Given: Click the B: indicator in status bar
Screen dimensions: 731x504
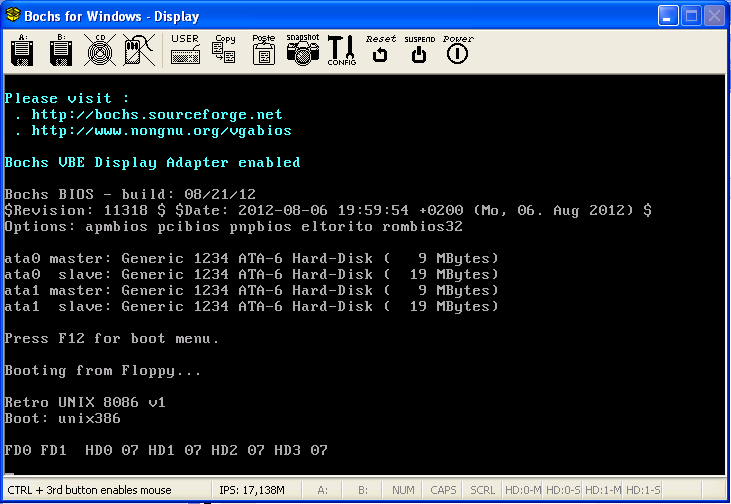Looking at the screenshot, I should (363, 490).
